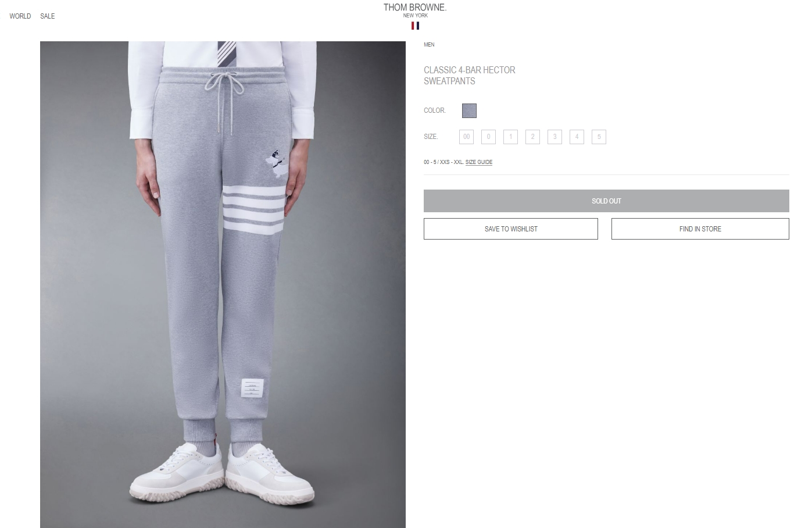Click the Thom Browne New York logo
812x528 pixels.
point(414,10)
